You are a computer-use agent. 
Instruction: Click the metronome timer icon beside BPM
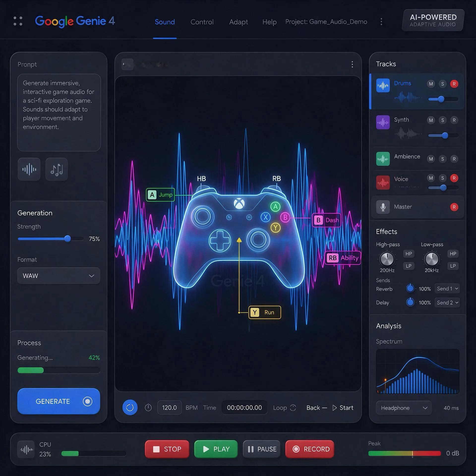tap(148, 407)
